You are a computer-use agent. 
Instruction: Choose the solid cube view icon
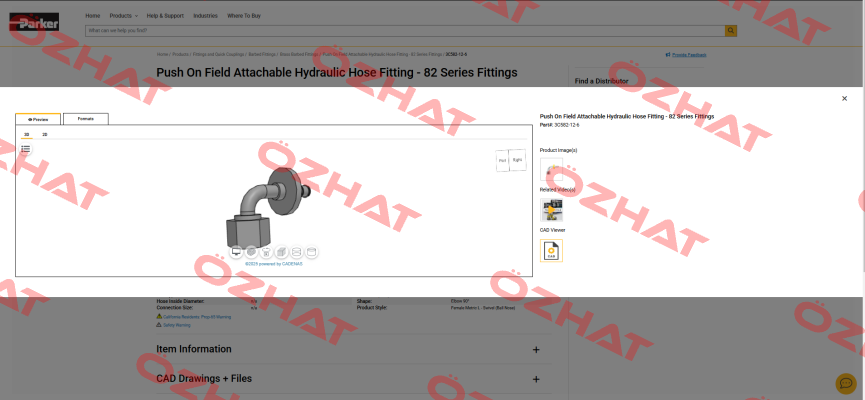281,252
